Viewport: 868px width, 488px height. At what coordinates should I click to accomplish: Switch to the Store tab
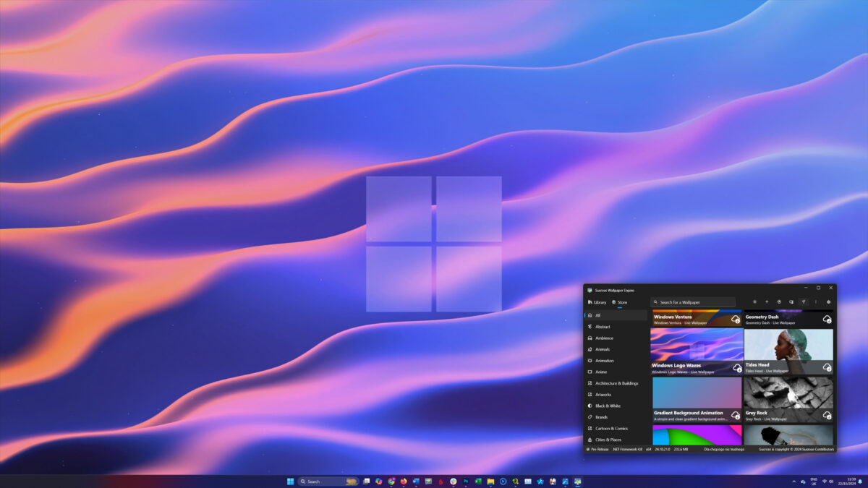[621, 302]
